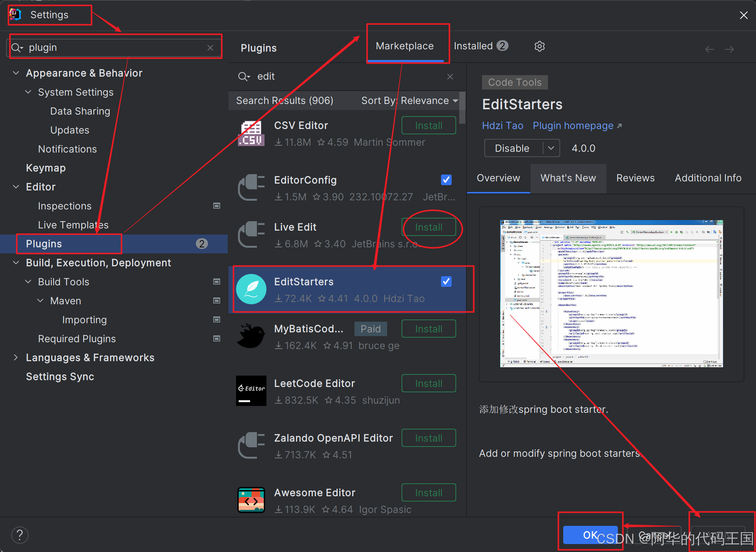
Task: Open the Plugin homepage link
Action: pos(577,126)
